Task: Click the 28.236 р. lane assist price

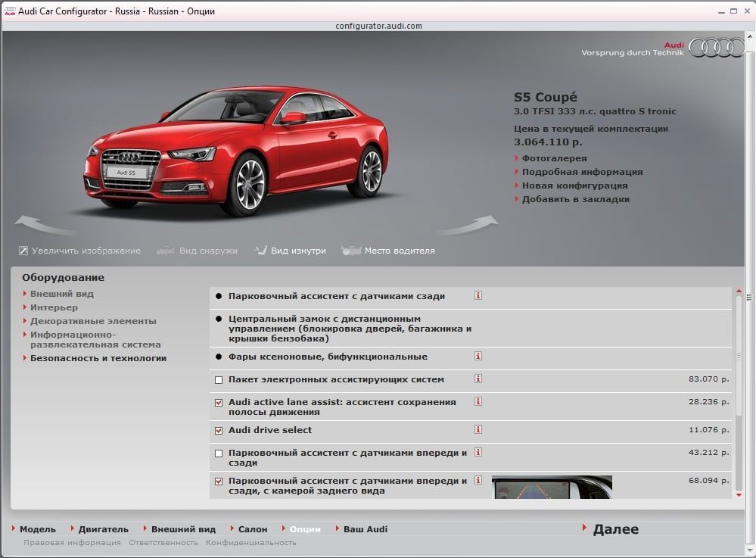Action: point(709,401)
